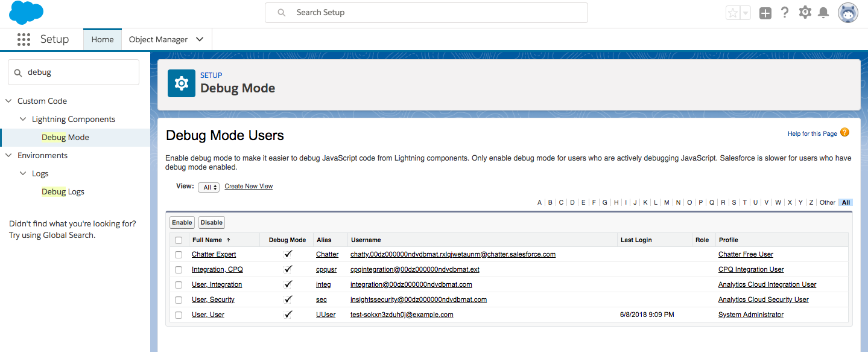Check the User, User row checkbox
The height and width of the screenshot is (352, 868).
(179, 315)
